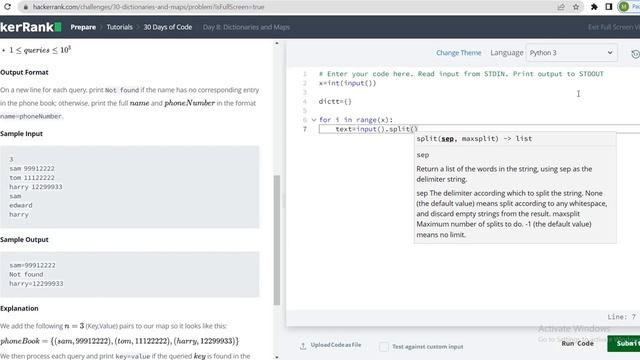This screenshot has width=640, height=360.
Task: Open the Chrome profile avatar
Action: pyautogui.click(x=623, y=7)
